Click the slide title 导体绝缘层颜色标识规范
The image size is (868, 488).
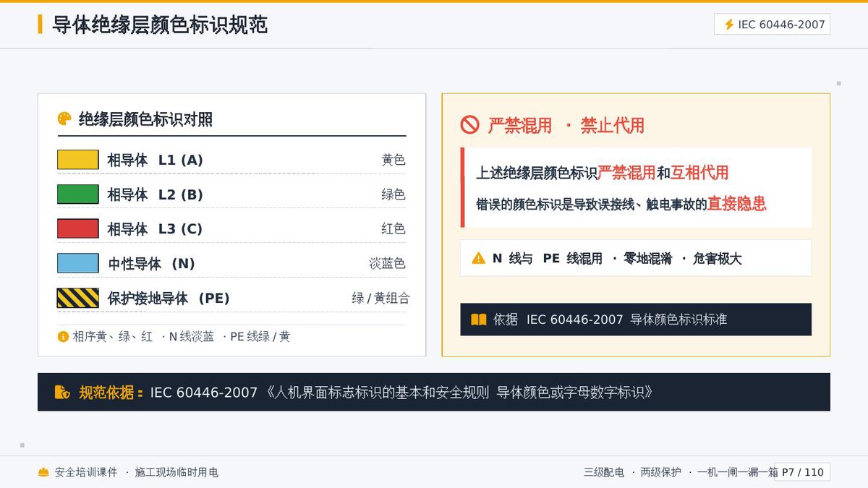click(x=160, y=25)
